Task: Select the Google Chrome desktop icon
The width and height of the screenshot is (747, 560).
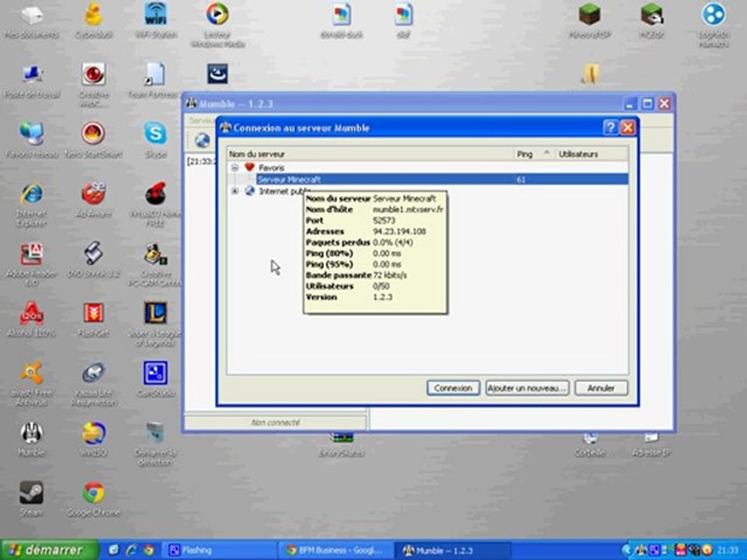Action: 93,493
